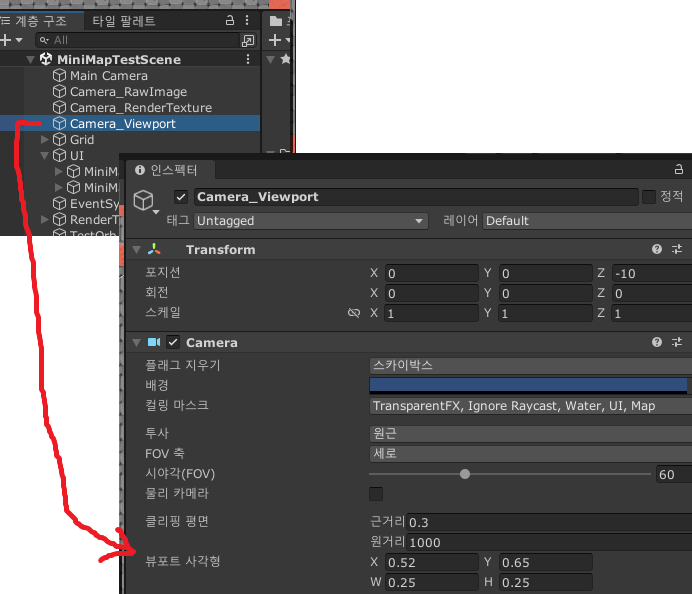
Task: Toggle the Camera component enabled checkbox
Action: (x=173, y=342)
